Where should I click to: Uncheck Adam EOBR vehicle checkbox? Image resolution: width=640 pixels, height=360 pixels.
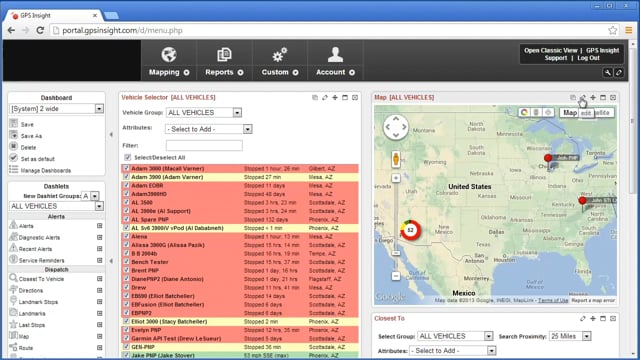pyautogui.click(x=126, y=185)
